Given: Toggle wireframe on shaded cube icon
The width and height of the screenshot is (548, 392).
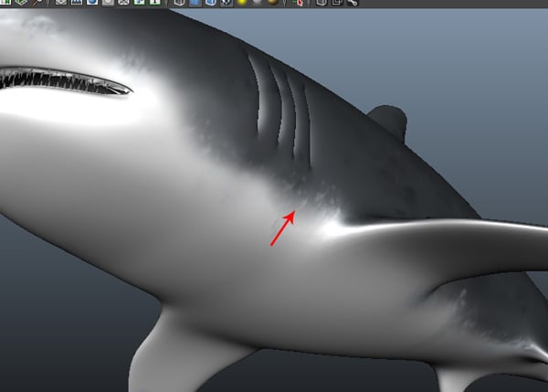Looking at the screenshot, I should (x=210, y=3).
